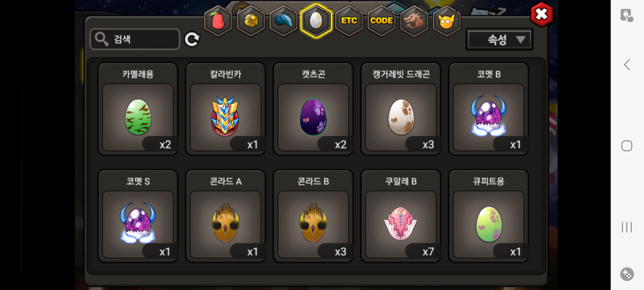Viewport: 644px width, 290px height.
Task: Choose the 캣츠곤 purple egg
Action: (313, 109)
